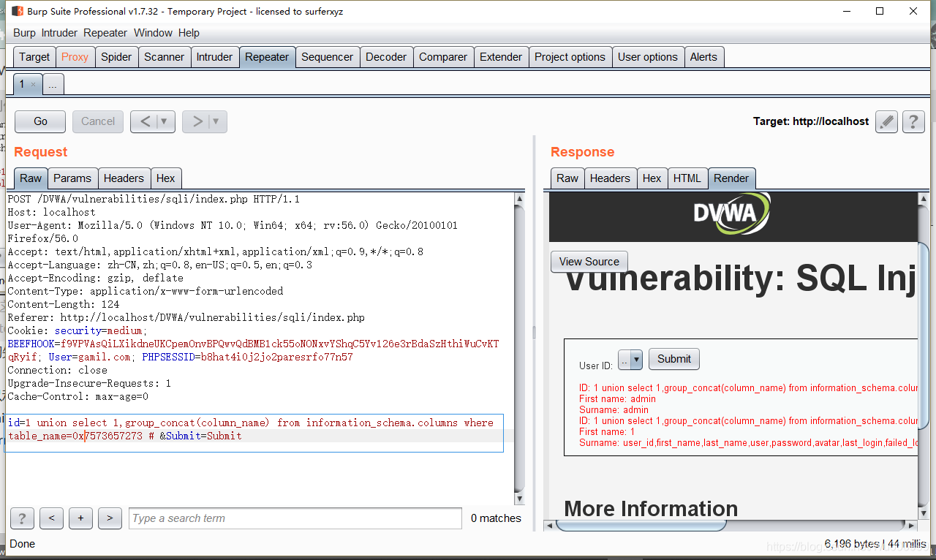The width and height of the screenshot is (936, 560).
Task: Switch to the Extender tab
Action: coord(501,57)
